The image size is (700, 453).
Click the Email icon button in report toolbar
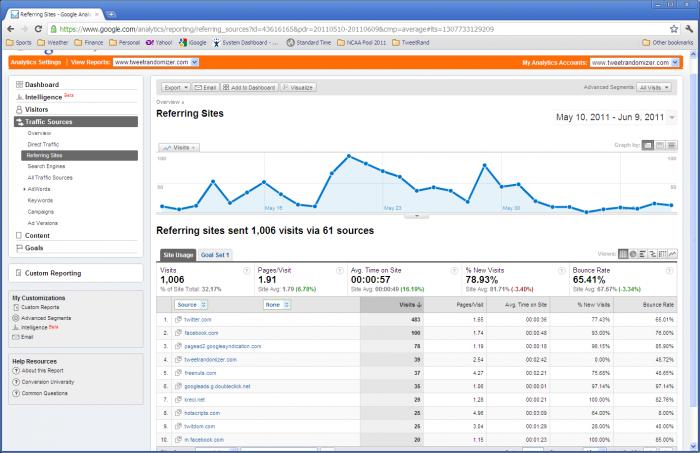point(206,87)
